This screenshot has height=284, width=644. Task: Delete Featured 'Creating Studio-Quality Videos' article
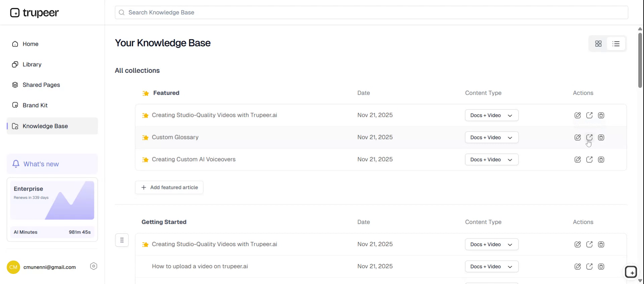tap(601, 115)
